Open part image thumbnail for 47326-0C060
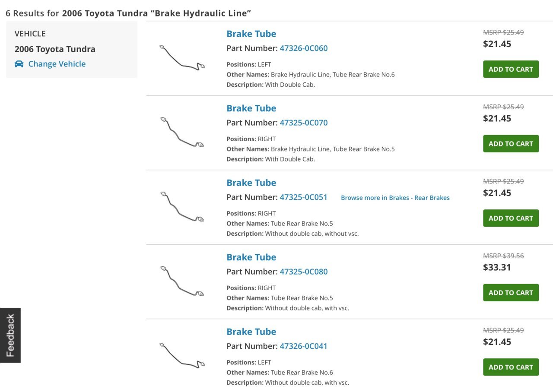The image size is (553, 392). coord(182,57)
